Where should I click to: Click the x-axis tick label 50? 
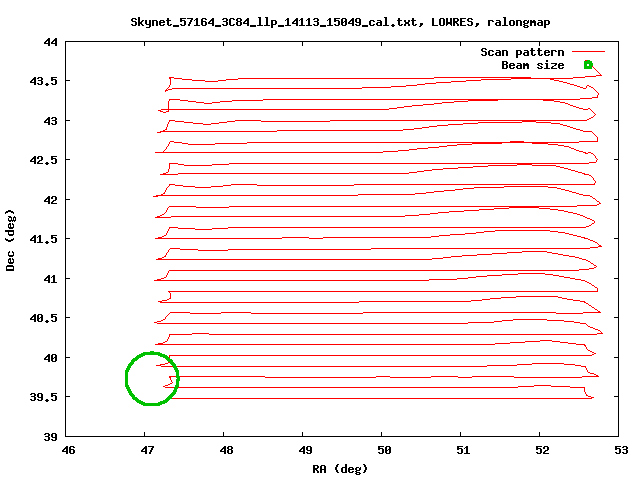384,450
